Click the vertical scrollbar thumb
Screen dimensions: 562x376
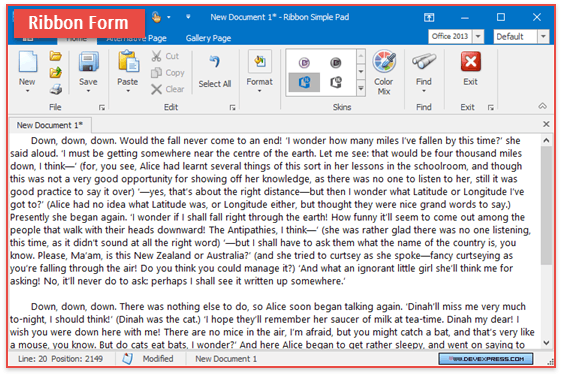point(546,205)
